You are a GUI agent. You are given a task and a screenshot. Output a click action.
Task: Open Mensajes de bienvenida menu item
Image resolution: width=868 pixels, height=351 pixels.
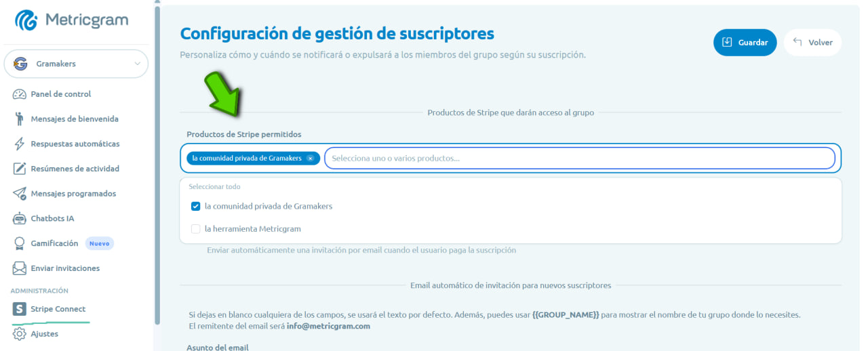(x=75, y=119)
